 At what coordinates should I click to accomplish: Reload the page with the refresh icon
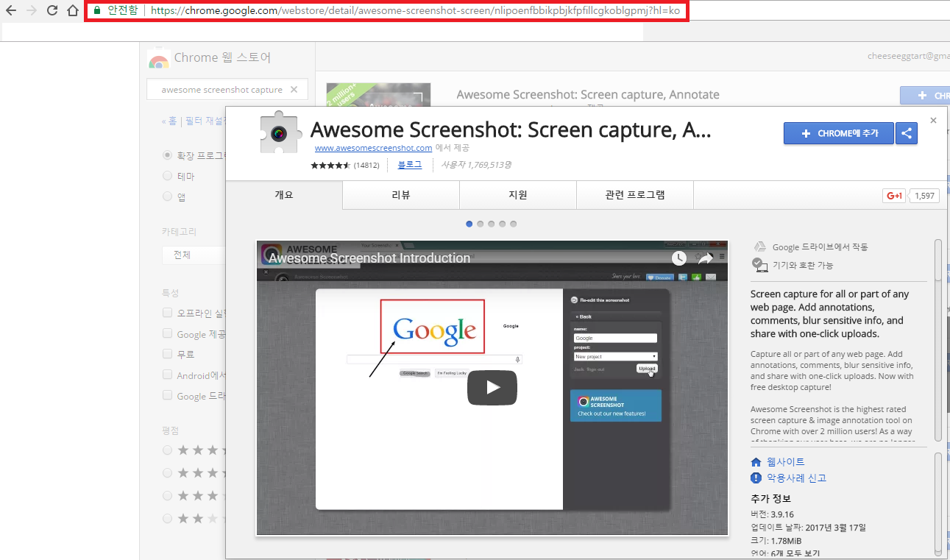52,10
